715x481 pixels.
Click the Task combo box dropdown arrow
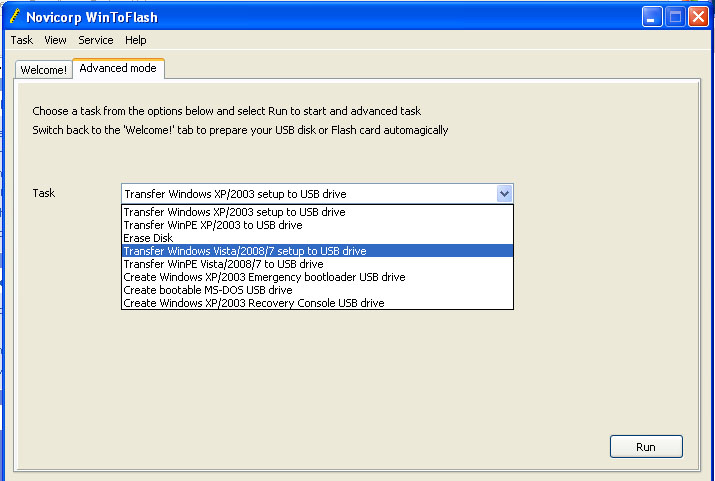(x=504, y=194)
